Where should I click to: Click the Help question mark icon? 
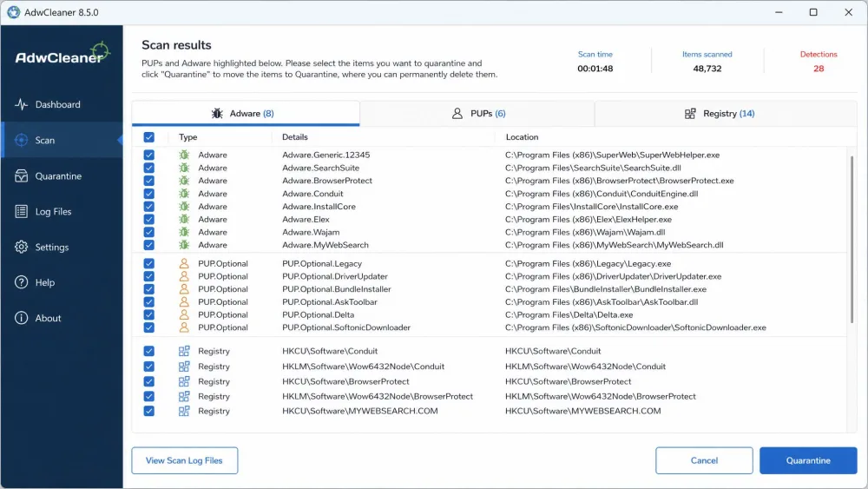[21, 282]
